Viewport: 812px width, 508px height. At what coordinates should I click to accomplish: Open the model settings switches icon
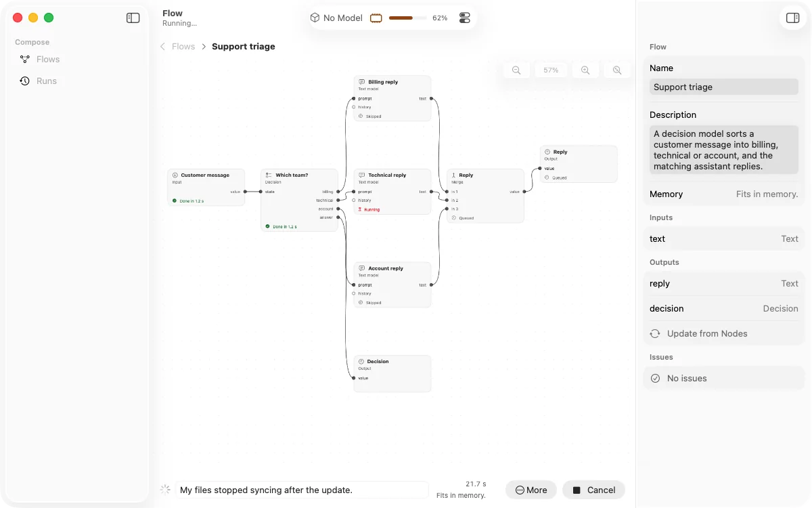pos(465,18)
